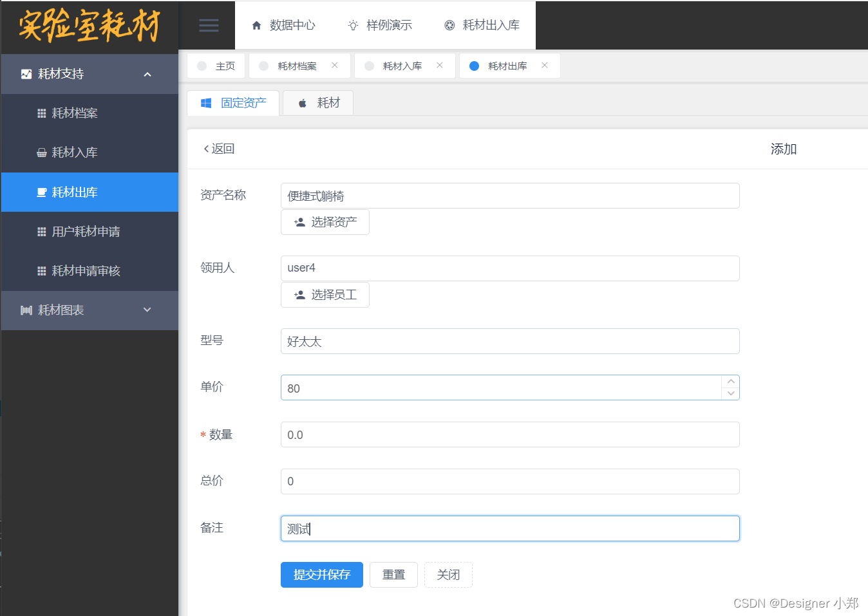This screenshot has height=616, width=868.
Task: Click the home icon beside 数据中心
Action: click(x=256, y=25)
